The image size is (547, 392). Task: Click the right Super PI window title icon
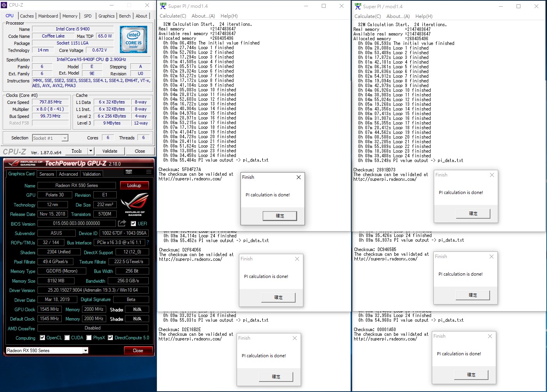(358, 6)
